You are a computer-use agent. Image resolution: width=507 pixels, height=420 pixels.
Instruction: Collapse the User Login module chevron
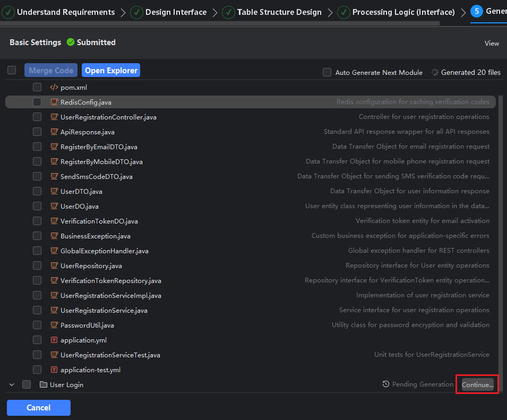coord(12,384)
